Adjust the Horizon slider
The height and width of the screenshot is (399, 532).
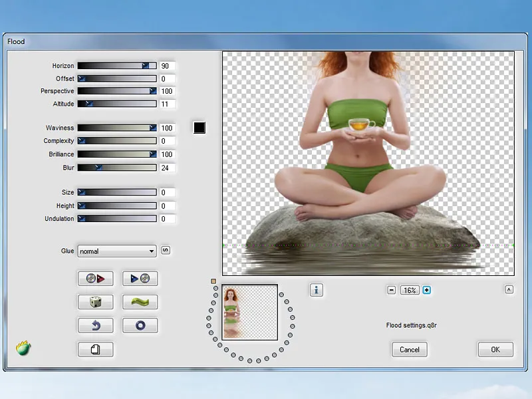coord(117,65)
